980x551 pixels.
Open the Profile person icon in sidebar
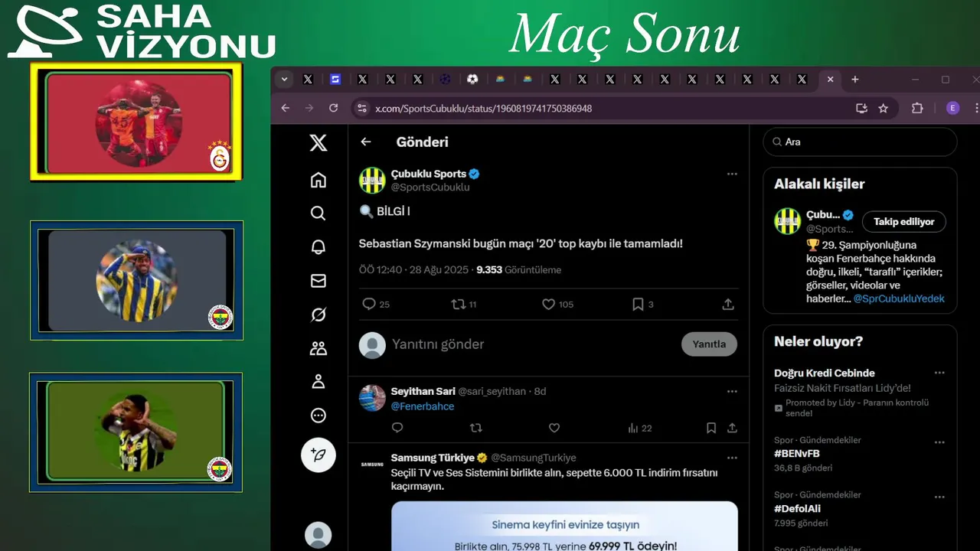318,382
